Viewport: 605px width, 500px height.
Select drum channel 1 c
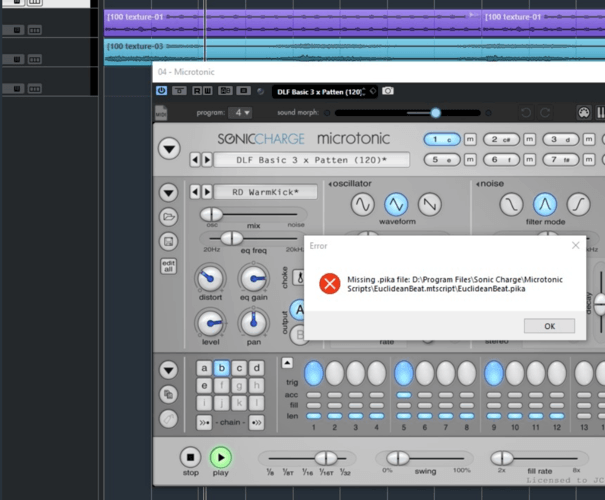tap(442, 140)
